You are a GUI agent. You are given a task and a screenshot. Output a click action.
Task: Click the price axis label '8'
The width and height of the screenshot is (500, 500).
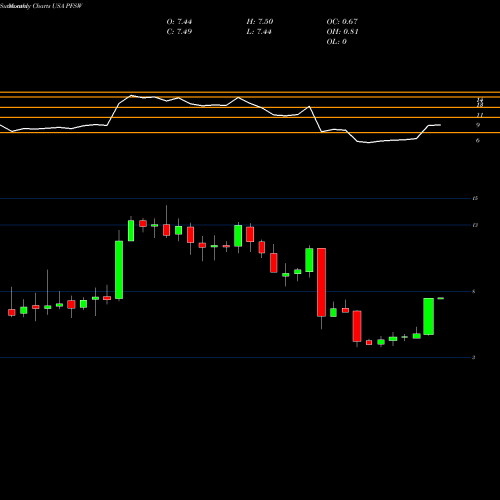(x=474, y=292)
